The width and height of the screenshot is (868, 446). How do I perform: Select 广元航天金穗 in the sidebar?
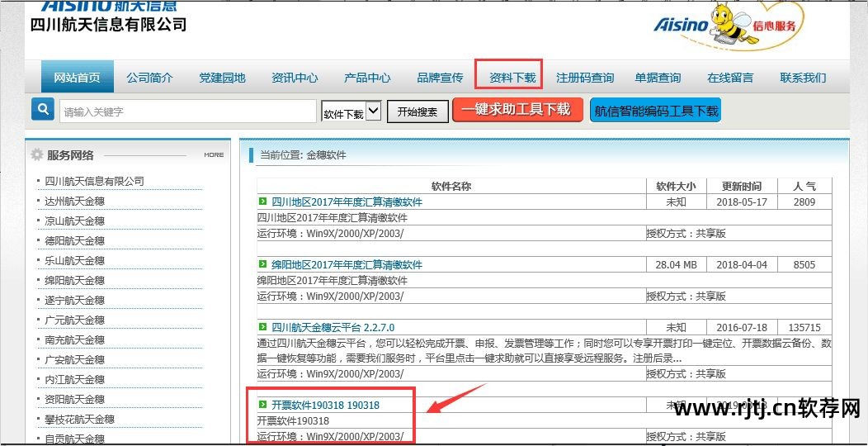tap(75, 320)
